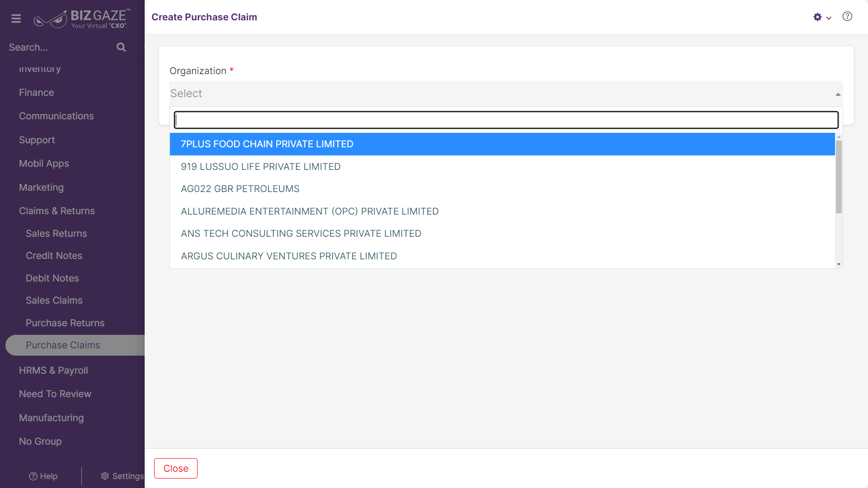Select 919 LUSSUO LIFE PRIVATE LIMITED
Screen dimensions: 868x488
tap(502, 167)
